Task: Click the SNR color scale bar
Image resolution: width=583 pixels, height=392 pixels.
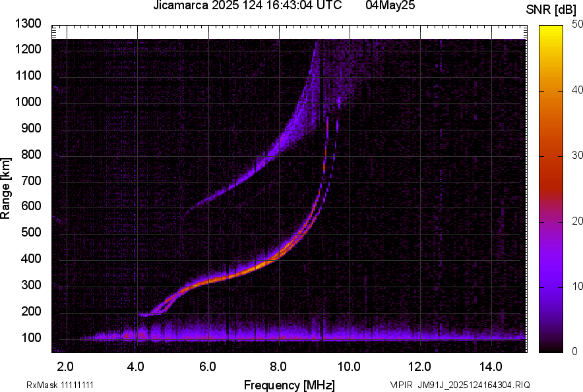Action: [551, 189]
